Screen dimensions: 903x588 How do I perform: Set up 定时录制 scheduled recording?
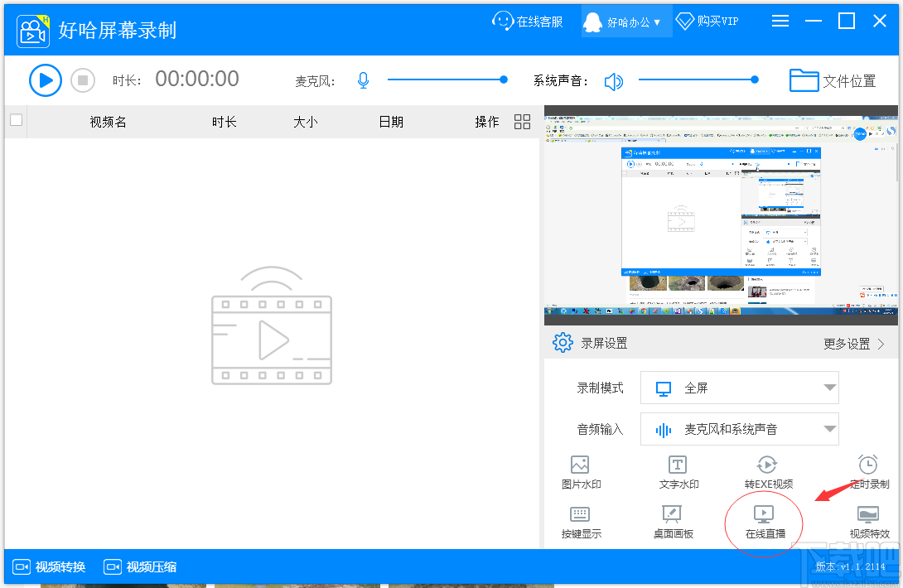[x=868, y=472]
